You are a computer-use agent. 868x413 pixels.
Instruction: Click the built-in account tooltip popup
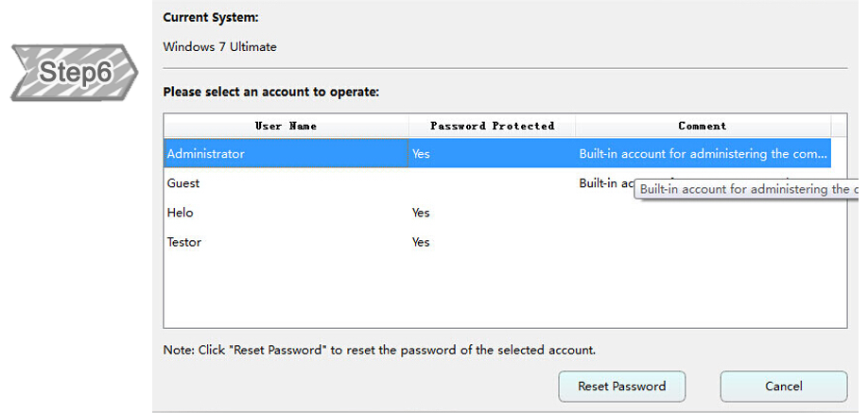747,190
